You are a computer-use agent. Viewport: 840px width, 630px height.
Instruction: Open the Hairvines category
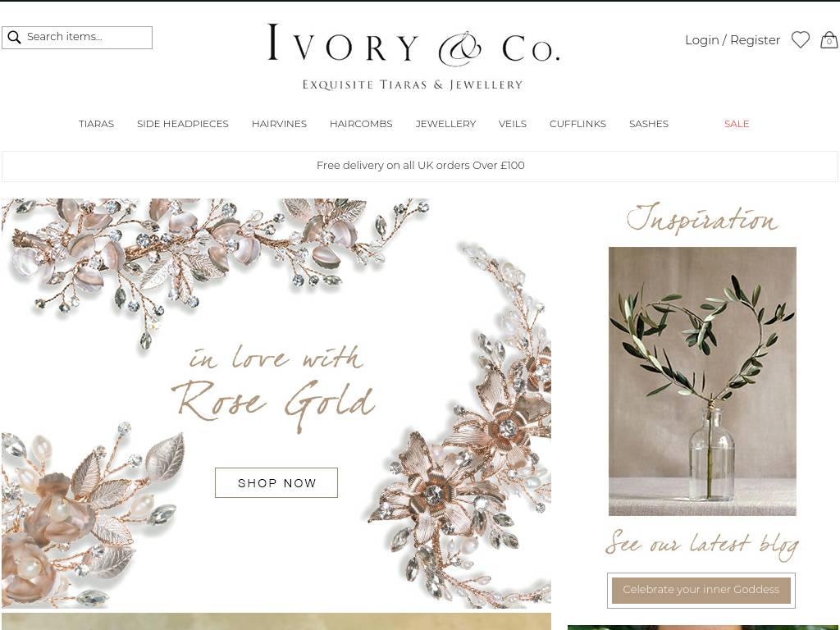coord(279,124)
